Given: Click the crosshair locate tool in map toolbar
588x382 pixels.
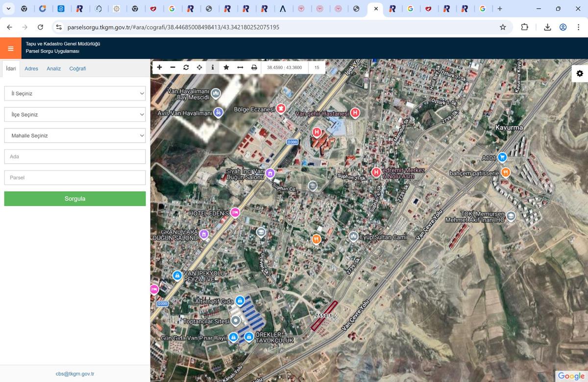Looking at the screenshot, I should tap(199, 67).
